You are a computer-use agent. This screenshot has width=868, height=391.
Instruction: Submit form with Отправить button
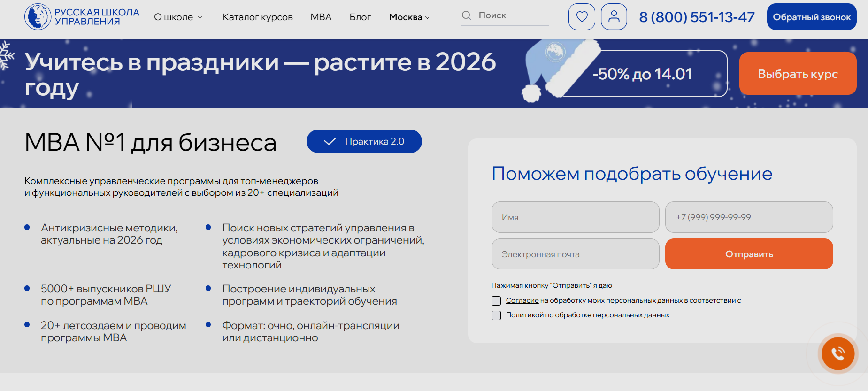click(x=749, y=254)
